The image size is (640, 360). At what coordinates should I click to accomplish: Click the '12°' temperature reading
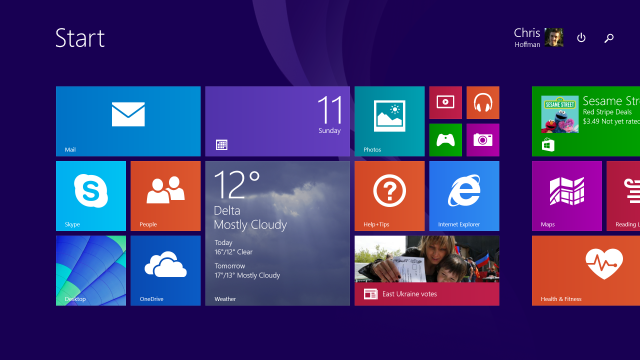click(237, 184)
